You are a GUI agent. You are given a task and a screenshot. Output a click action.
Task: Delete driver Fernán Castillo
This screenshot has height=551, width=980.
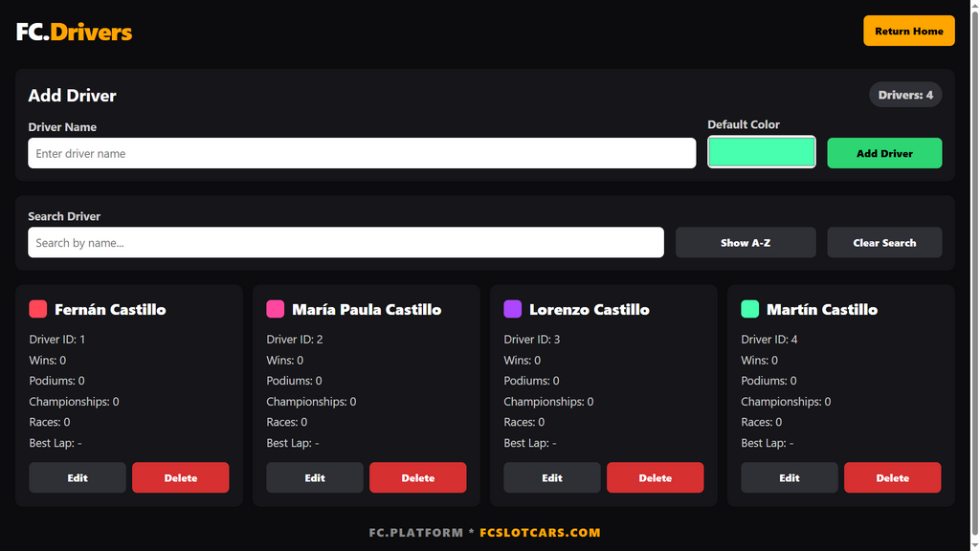click(181, 477)
